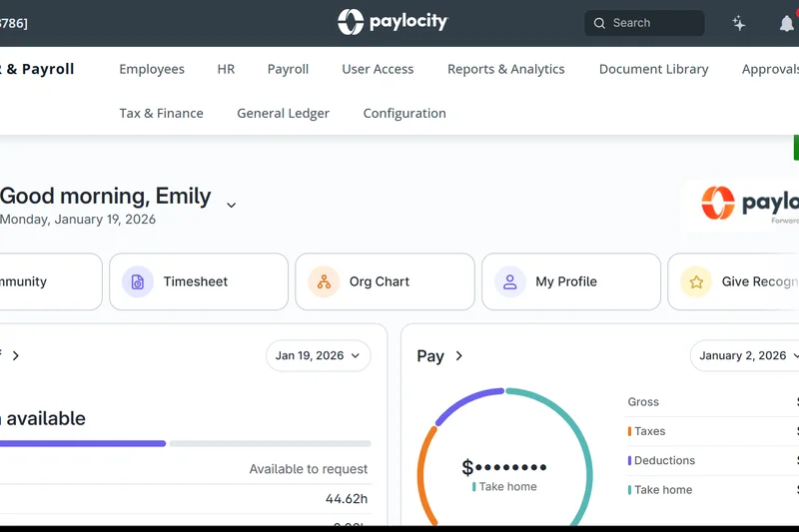Click the Paylocity logo in the header
The width and height of the screenshot is (799, 532).
click(393, 22)
